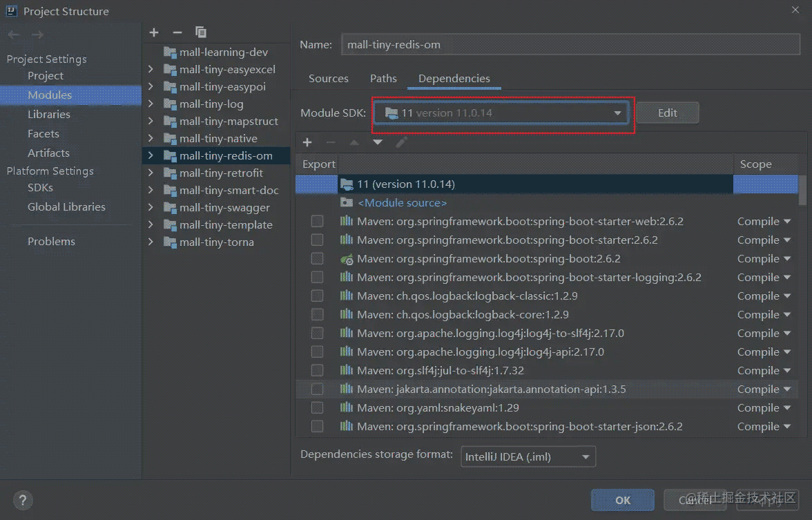Open Dependencies storage format dropdown
This screenshot has height=520, width=812.
click(528, 456)
